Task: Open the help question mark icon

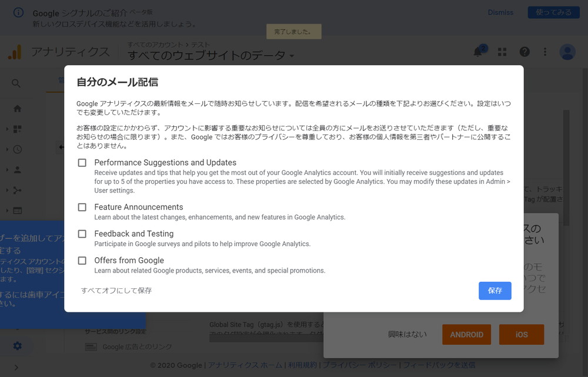Action: (x=524, y=52)
